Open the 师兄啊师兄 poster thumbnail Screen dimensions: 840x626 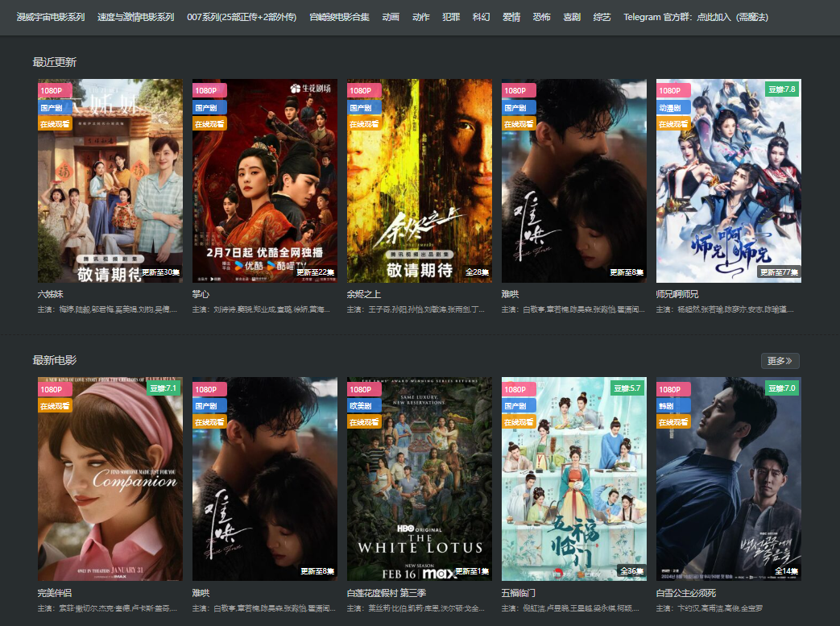pyautogui.click(x=729, y=180)
